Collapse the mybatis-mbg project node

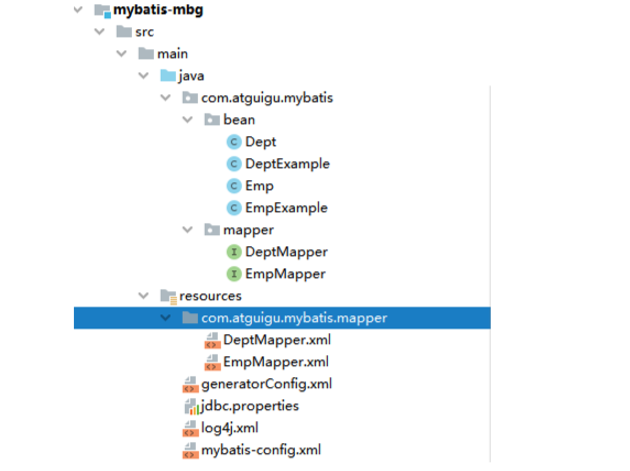pos(77,11)
